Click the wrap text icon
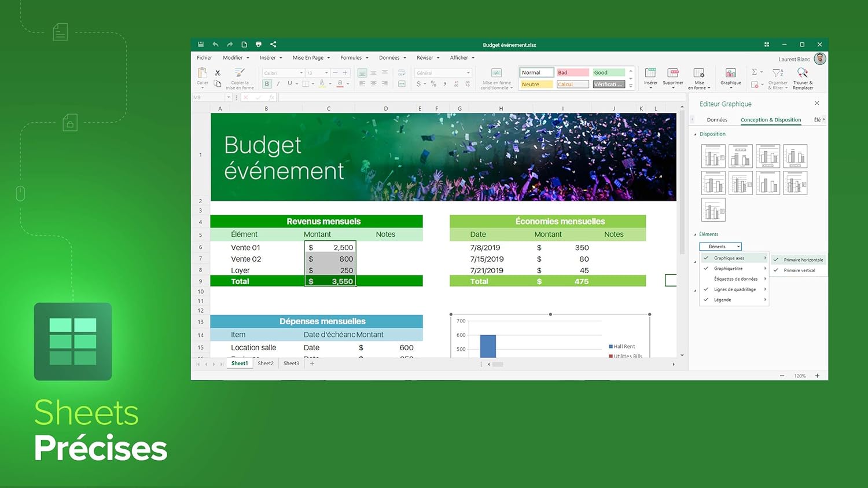 tap(402, 72)
